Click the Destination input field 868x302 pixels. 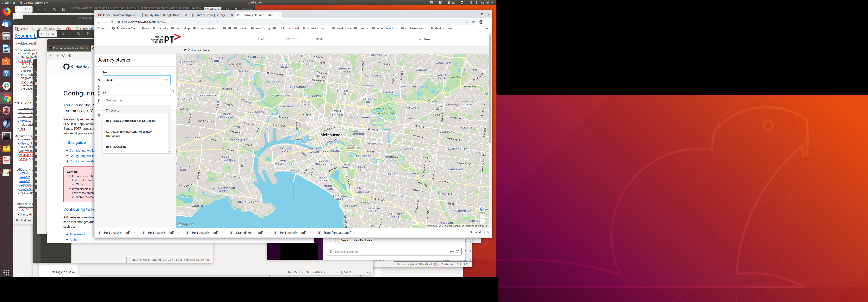[x=136, y=100]
